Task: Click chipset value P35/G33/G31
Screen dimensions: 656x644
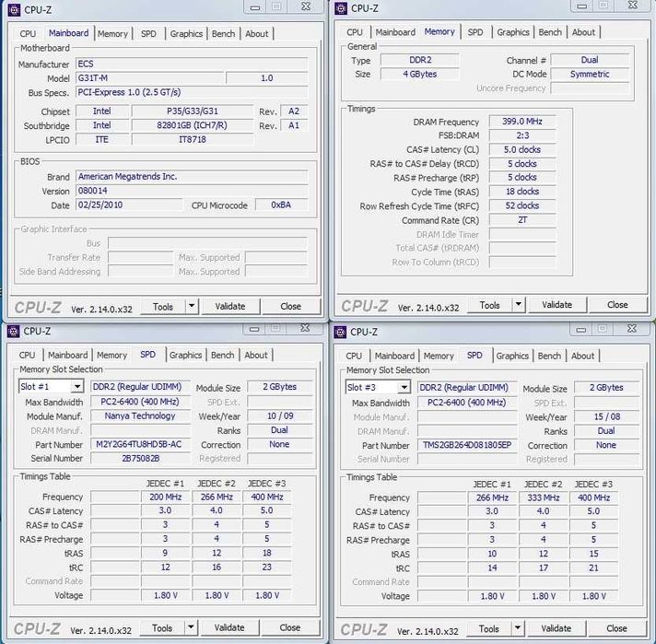Action: pos(192,111)
